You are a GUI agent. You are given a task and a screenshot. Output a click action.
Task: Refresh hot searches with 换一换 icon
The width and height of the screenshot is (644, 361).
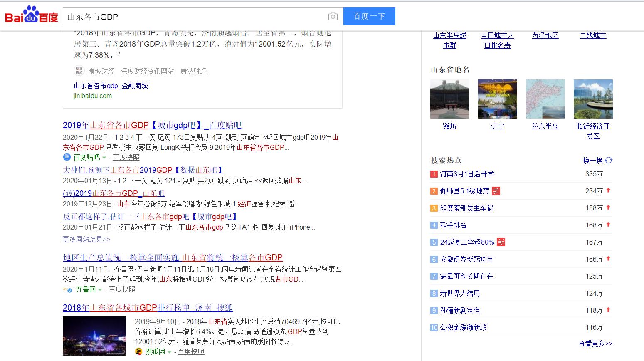pyautogui.click(x=608, y=160)
